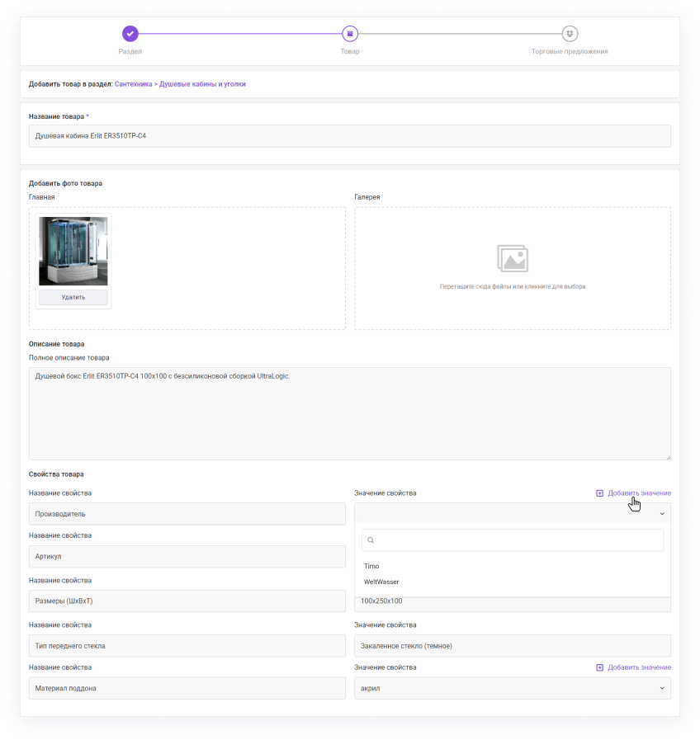700x740 pixels.
Task: Click the 100x250x100 size value field
Action: 513,604
